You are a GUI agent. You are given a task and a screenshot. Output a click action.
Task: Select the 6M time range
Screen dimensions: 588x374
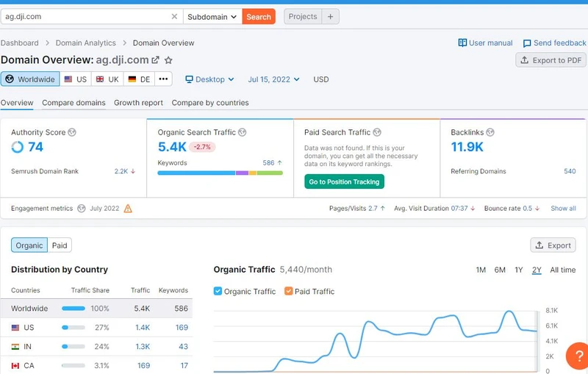pos(500,270)
